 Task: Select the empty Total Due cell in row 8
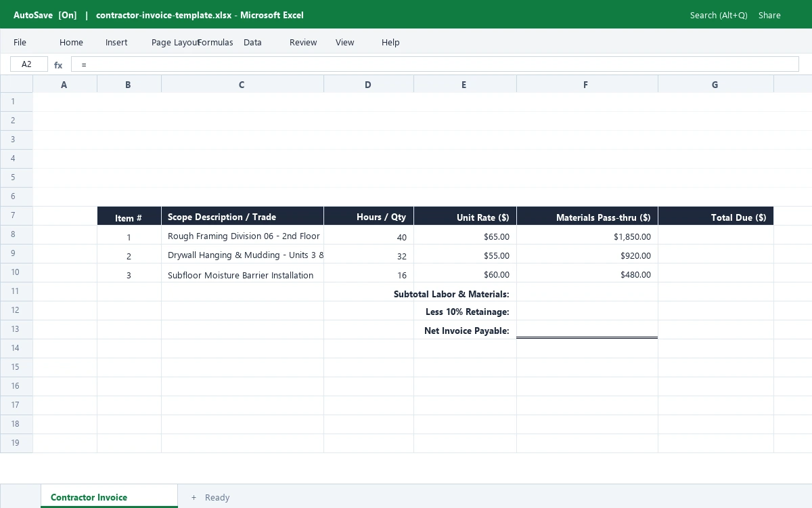click(715, 235)
